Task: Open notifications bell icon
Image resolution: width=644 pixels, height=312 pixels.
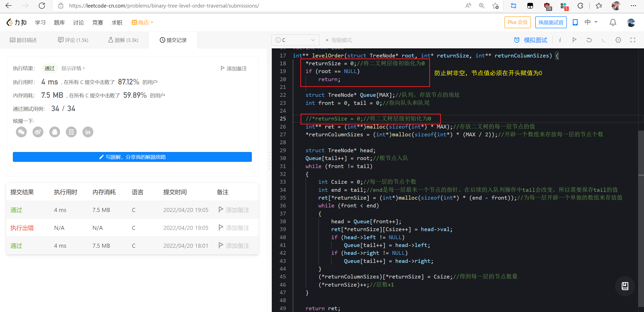Action: (613, 22)
